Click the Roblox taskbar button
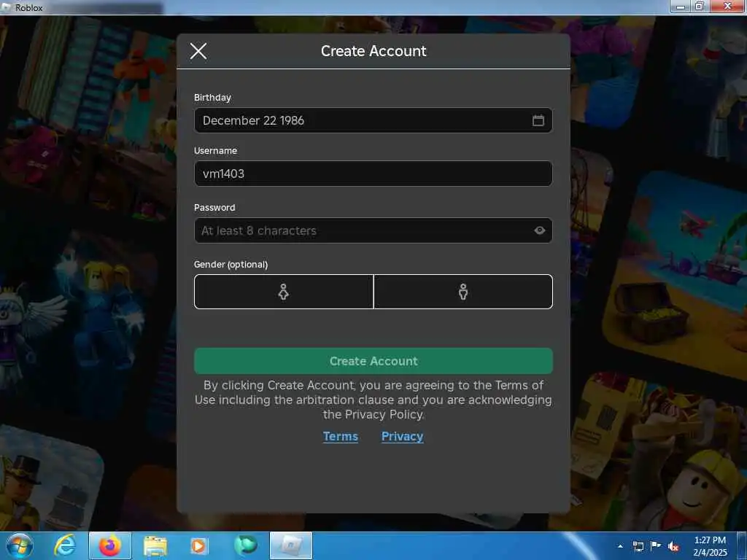The width and height of the screenshot is (747, 560). (x=290, y=545)
